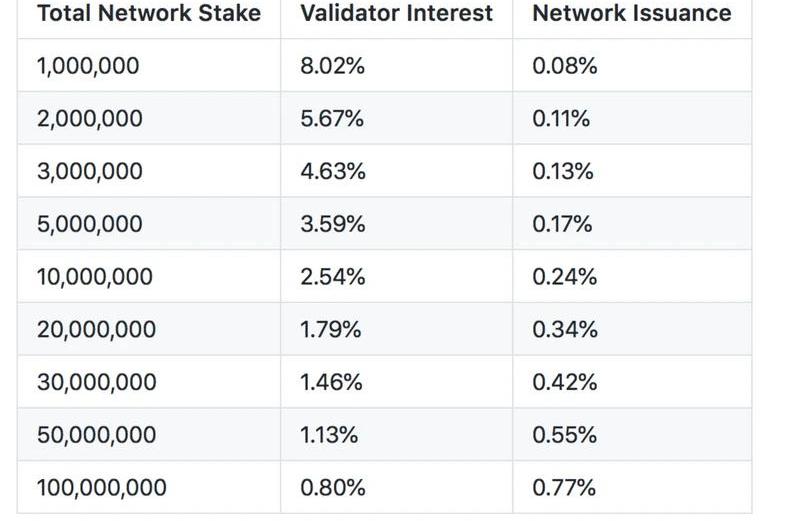The image size is (800, 521).
Task: Select the 30,000,000 stake cell
Action: pos(96,382)
